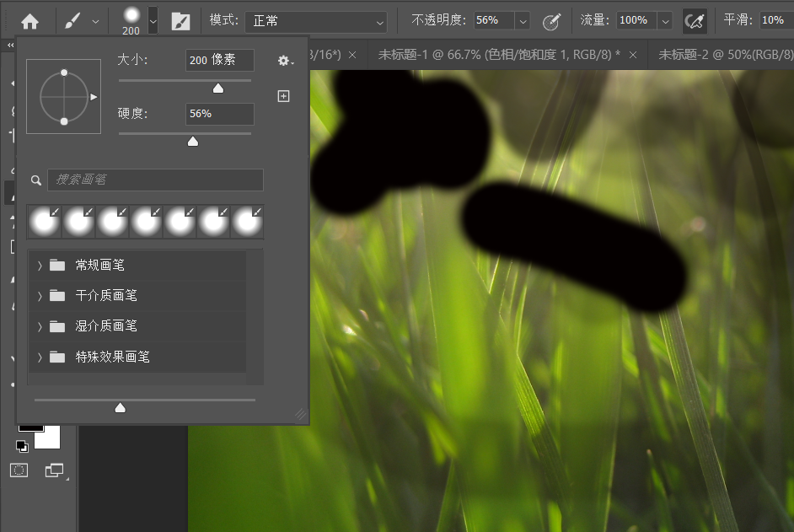
Task: Toggle Quick Mask mode icon
Action: coord(19,470)
